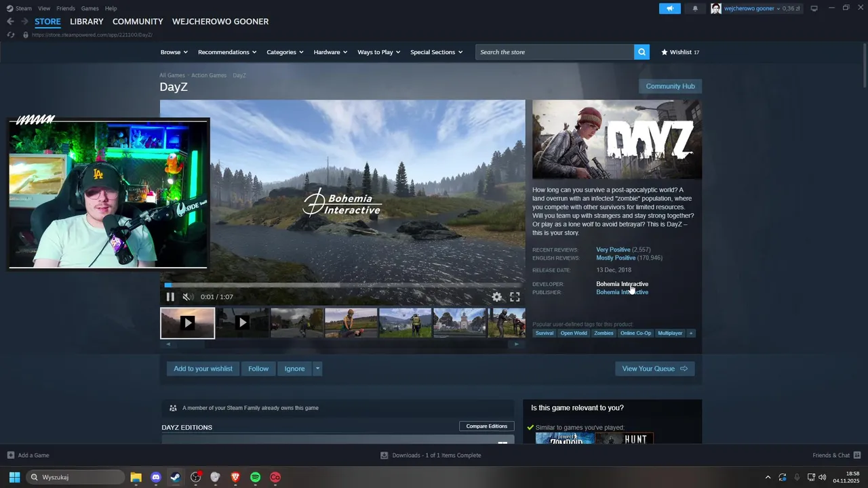Open the Bohemia Interactive developer link
This screenshot has height=488, width=868.
[622, 284]
